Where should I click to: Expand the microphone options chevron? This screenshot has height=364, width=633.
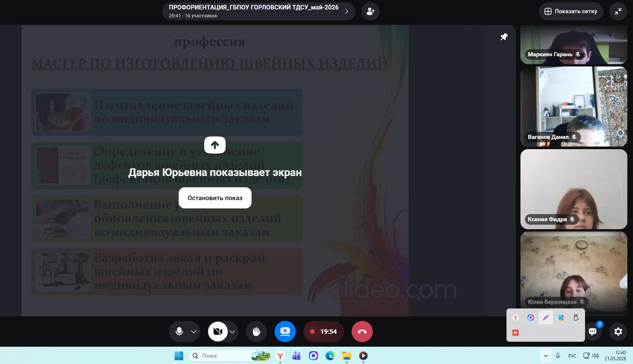tap(194, 332)
